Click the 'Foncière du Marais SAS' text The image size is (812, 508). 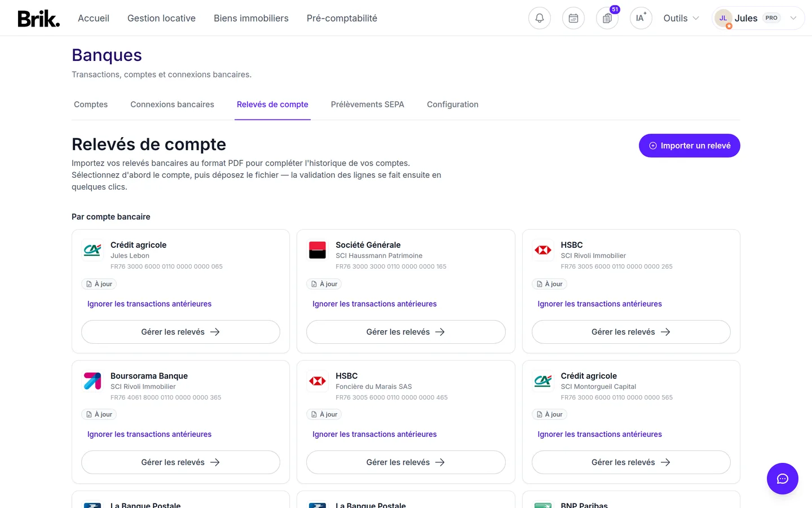pyautogui.click(x=373, y=387)
